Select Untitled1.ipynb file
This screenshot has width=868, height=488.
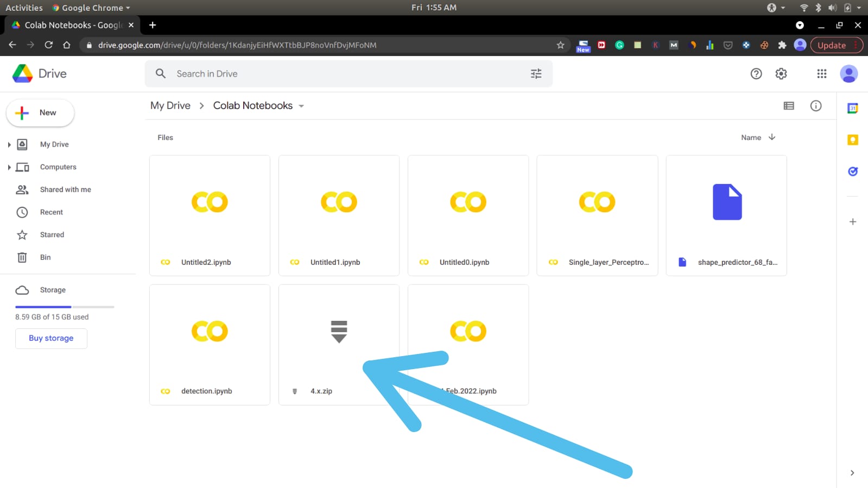click(x=339, y=216)
